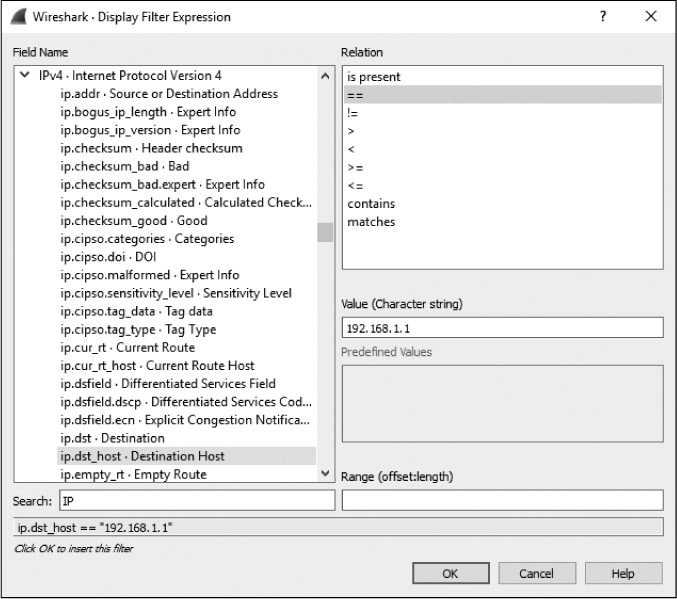Select ip.dst Destination field
Image resolution: width=677 pixels, height=599 pixels.
(112, 438)
